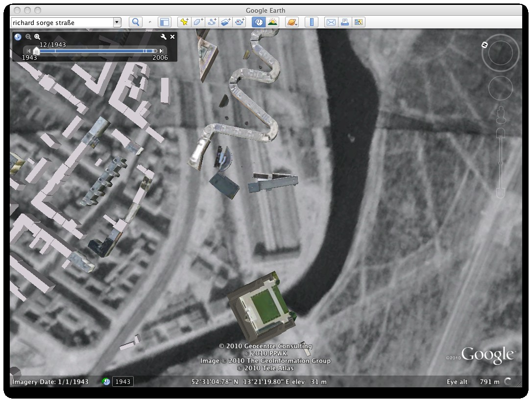Click the richard sorge straße search field
Screen dimensions: 532x402
point(61,22)
